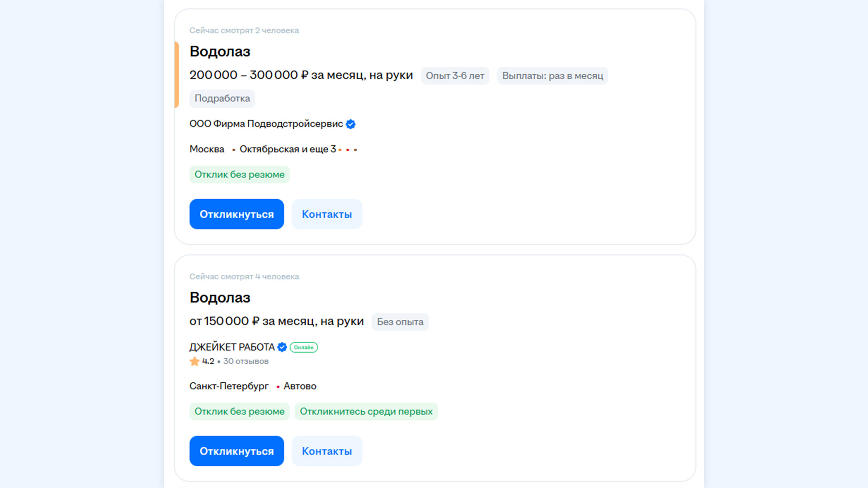
Task: Click the Онлайн status badge
Action: click(304, 347)
